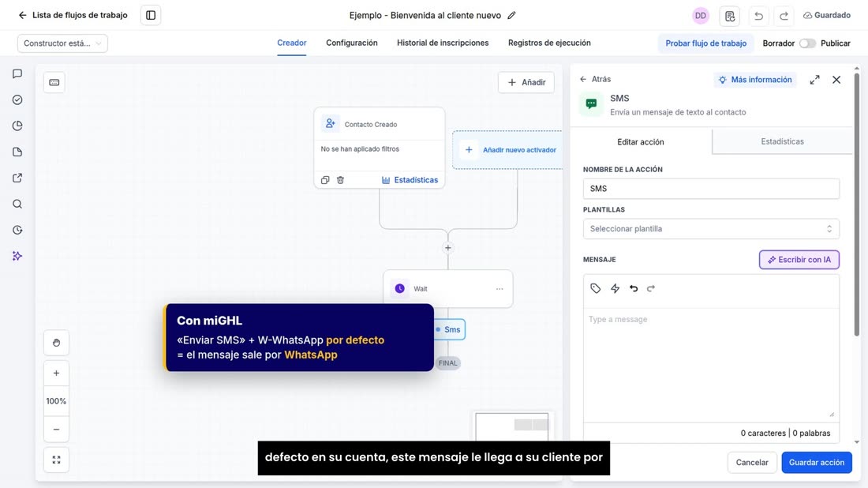Select the hand pan tool
868x488 pixels.
(x=57, y=343)
